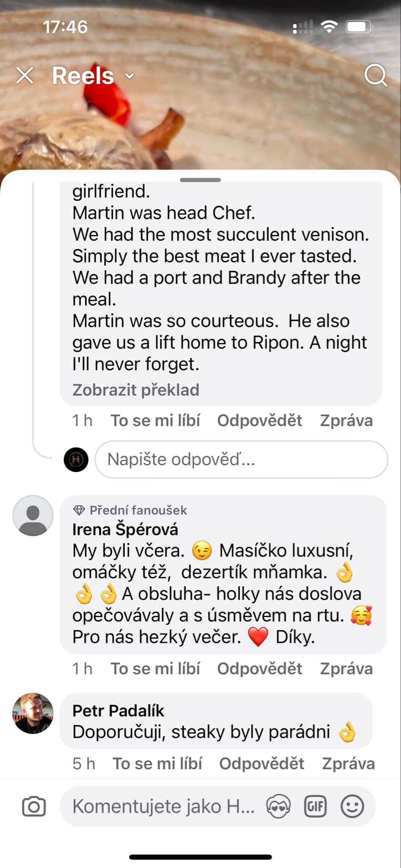Click Zobrazit překlad to translate comment

pyautogui.click(x=136, y=390)
